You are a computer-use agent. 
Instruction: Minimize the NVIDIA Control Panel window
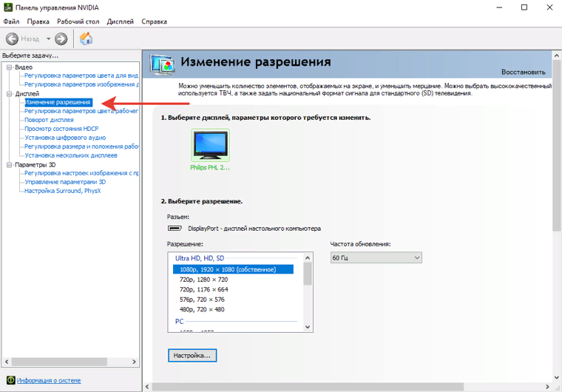point(499,7)
